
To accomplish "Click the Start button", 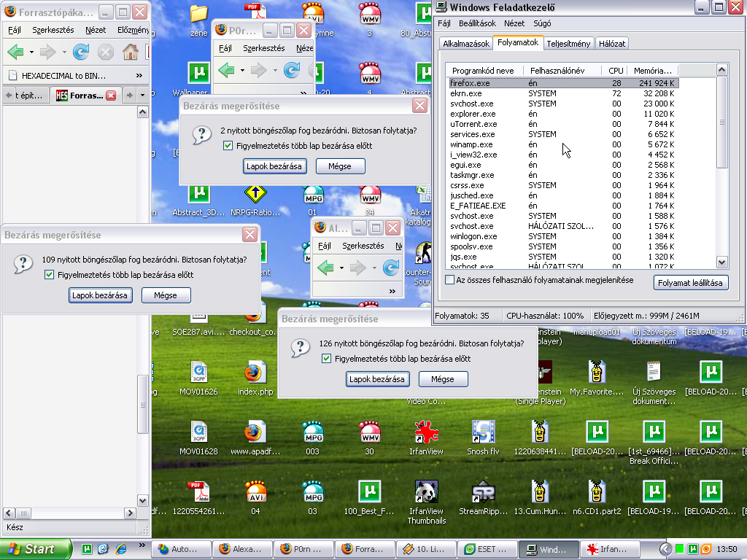I will coord(34,549).
